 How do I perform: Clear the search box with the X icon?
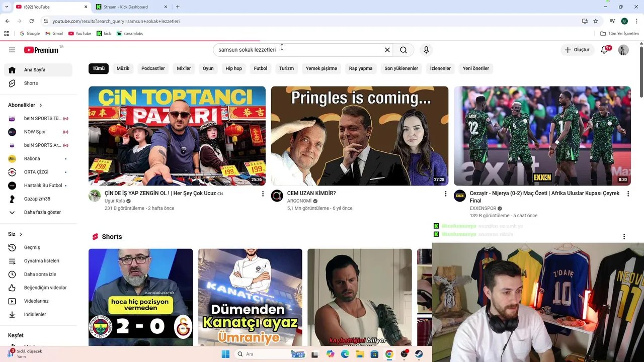(x=387, y=50)
